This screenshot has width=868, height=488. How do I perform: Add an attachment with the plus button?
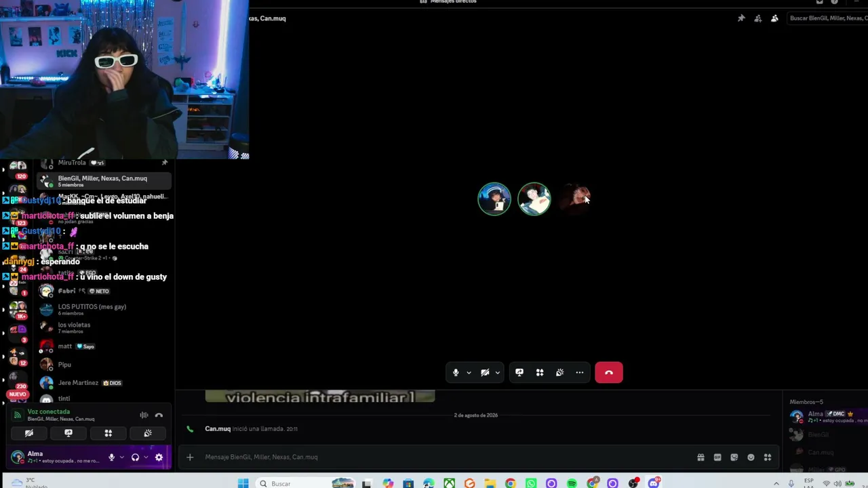[x=190, y=457]
